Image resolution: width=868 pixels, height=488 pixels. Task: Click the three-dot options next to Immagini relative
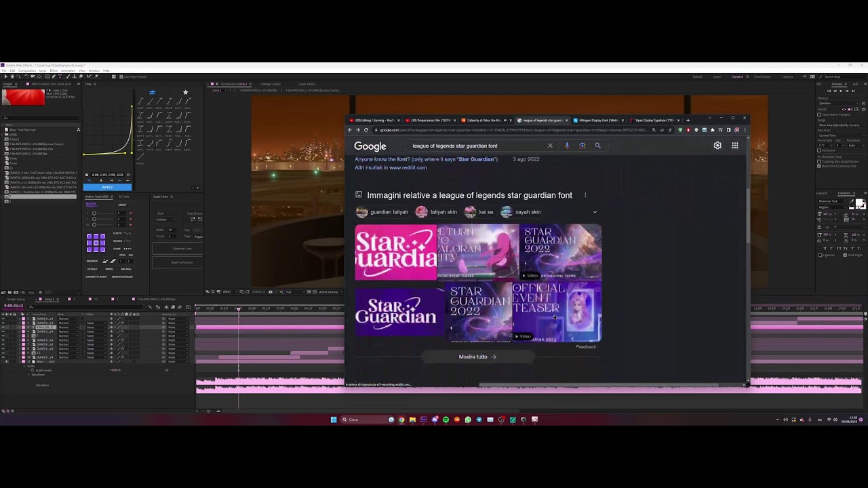[x=585, y=195]
